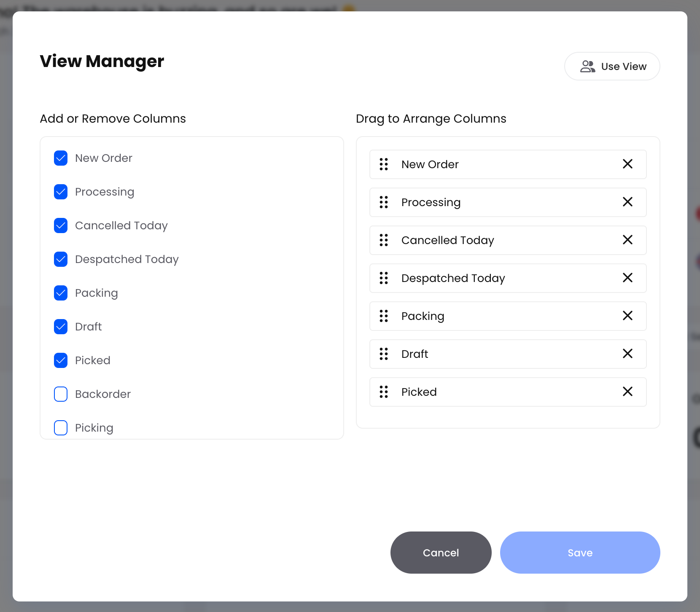
Task: Select the Cancelled Today row text in arrange list
Action: (x=448, y=240)
